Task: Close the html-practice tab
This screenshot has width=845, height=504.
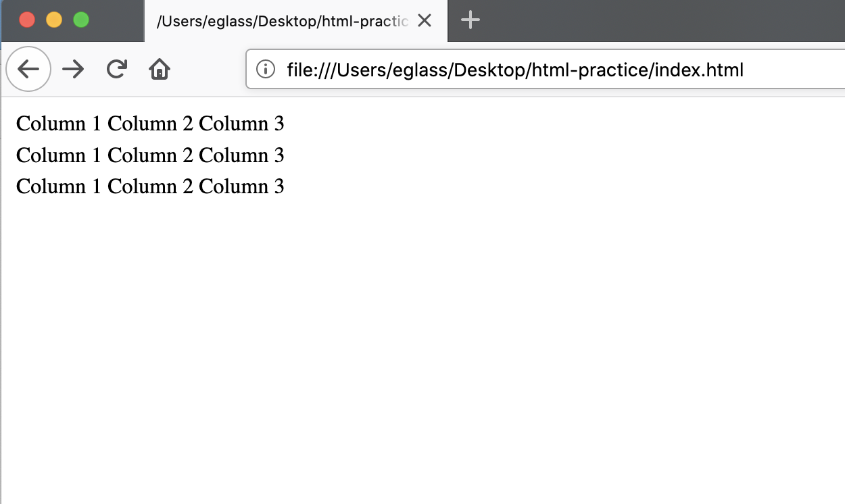Action: (425, 21)
